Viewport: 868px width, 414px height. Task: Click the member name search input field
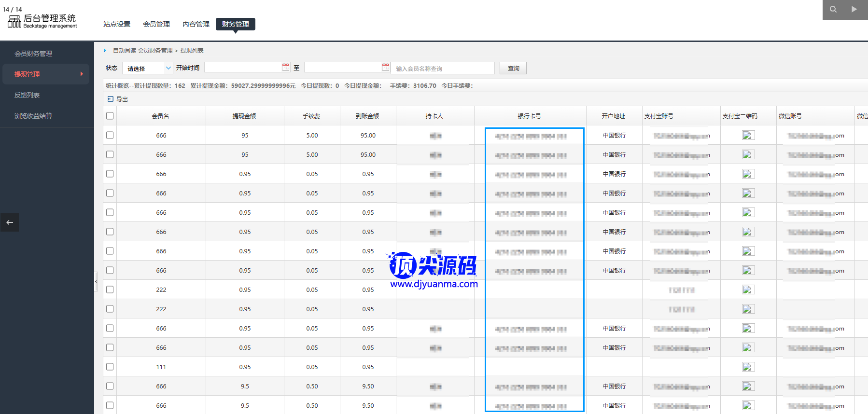pos(443,69)
